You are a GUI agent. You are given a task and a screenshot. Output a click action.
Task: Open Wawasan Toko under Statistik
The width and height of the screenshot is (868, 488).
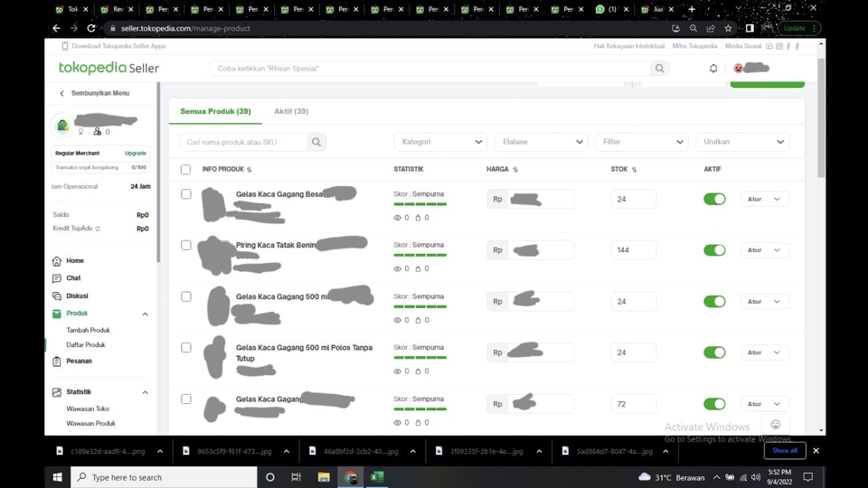point(88,408)
